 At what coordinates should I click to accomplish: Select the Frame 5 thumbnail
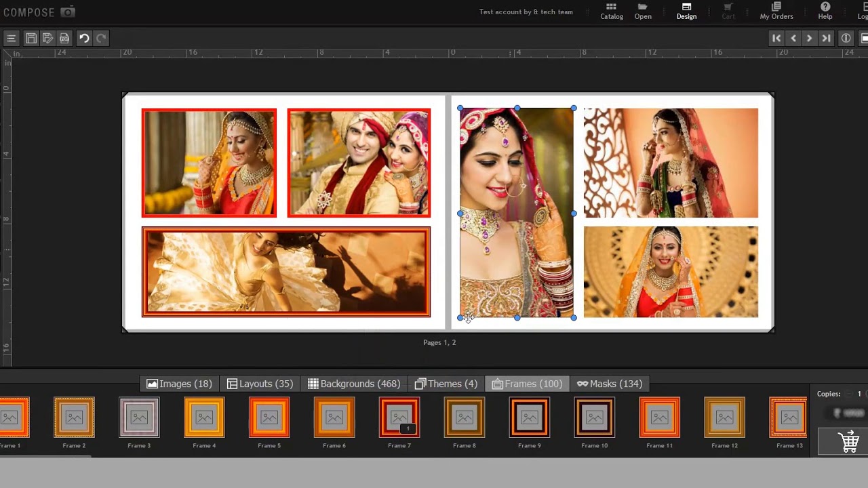click(269, 418)
